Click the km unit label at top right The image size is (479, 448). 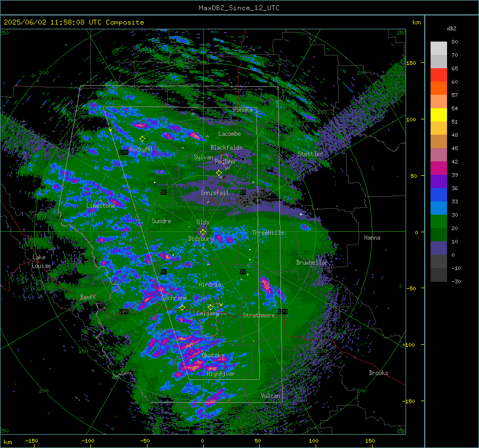click(416, 22)
